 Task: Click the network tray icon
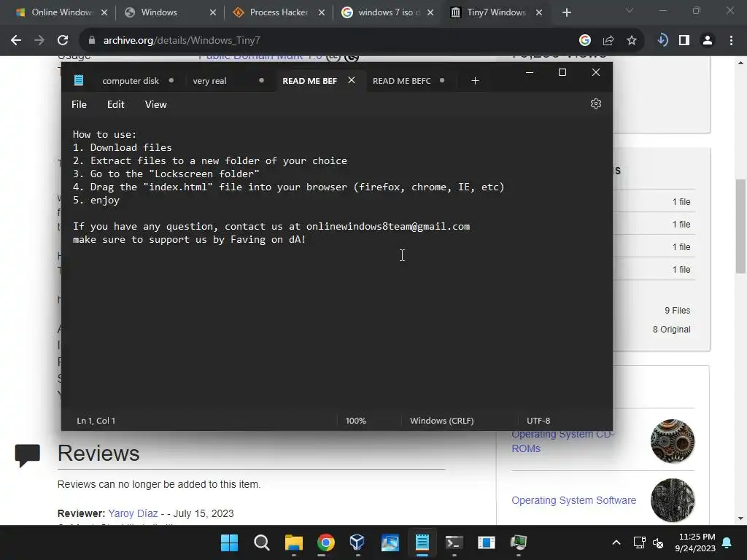(x=639, y=542)
